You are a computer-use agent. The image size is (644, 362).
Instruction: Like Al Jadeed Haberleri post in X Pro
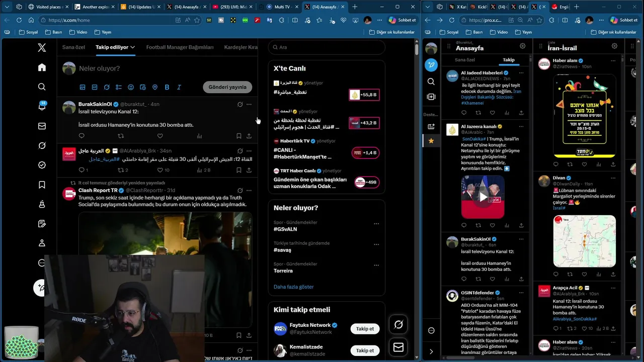pos(493,113)
